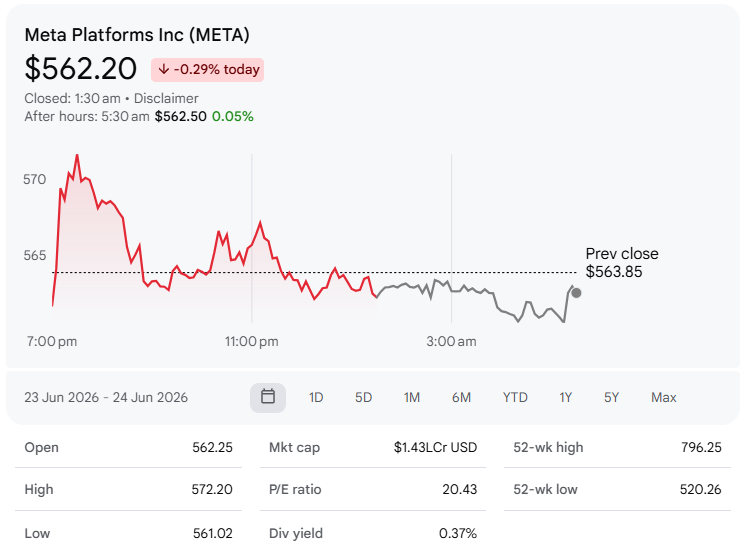Show the 5Y chart range
The image size is (748, 560).
pos(611,397)
